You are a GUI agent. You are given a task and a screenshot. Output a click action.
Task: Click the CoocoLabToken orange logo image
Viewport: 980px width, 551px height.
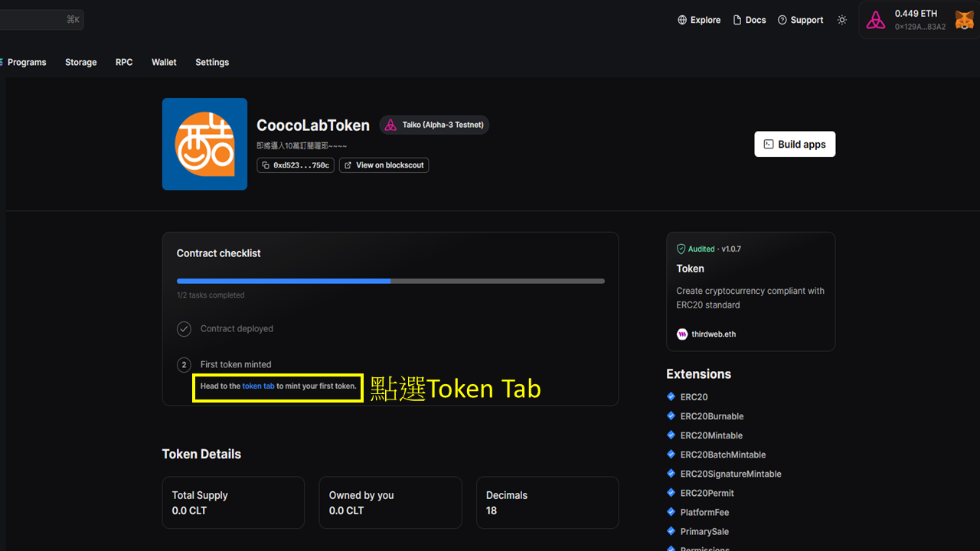coord(204,144)
